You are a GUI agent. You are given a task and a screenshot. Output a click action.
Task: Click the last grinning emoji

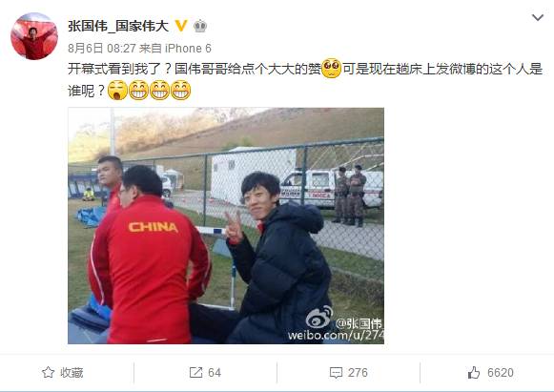click(181, 91)
